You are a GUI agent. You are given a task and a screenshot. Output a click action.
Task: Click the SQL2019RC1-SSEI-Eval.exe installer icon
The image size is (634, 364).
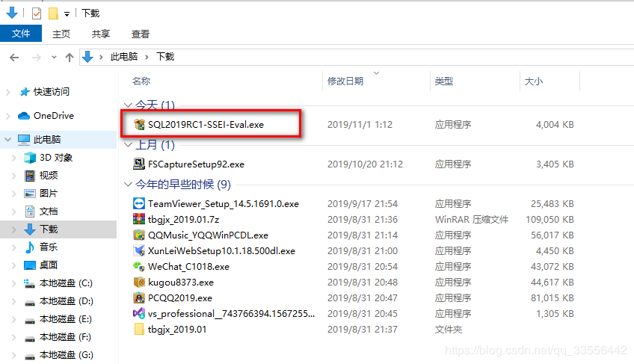[x=139, y=124]
